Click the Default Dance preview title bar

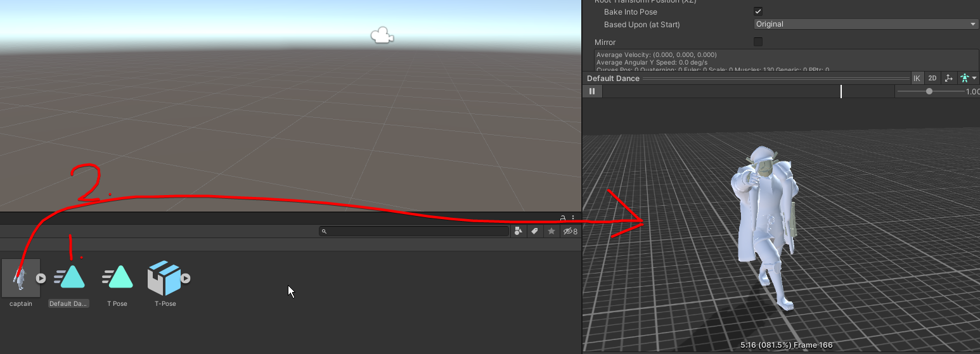(x=747, y=79)
